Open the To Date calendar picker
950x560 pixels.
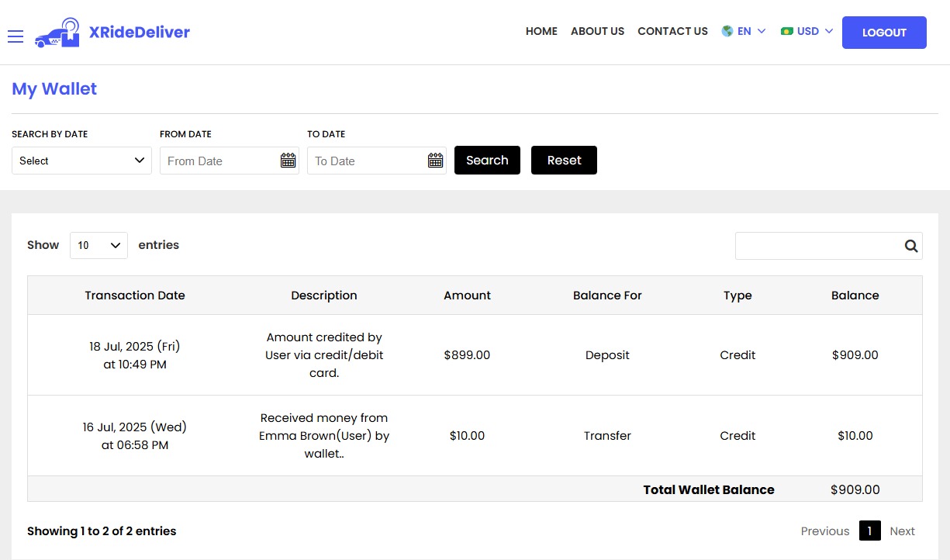[435, 161]
